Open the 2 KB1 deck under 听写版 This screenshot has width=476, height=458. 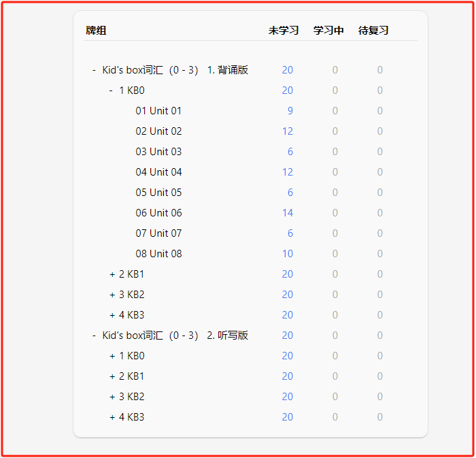point(131,376)
